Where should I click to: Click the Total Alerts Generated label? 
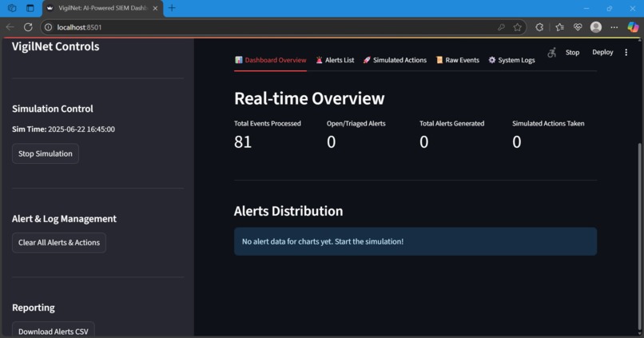coord(451,123)
